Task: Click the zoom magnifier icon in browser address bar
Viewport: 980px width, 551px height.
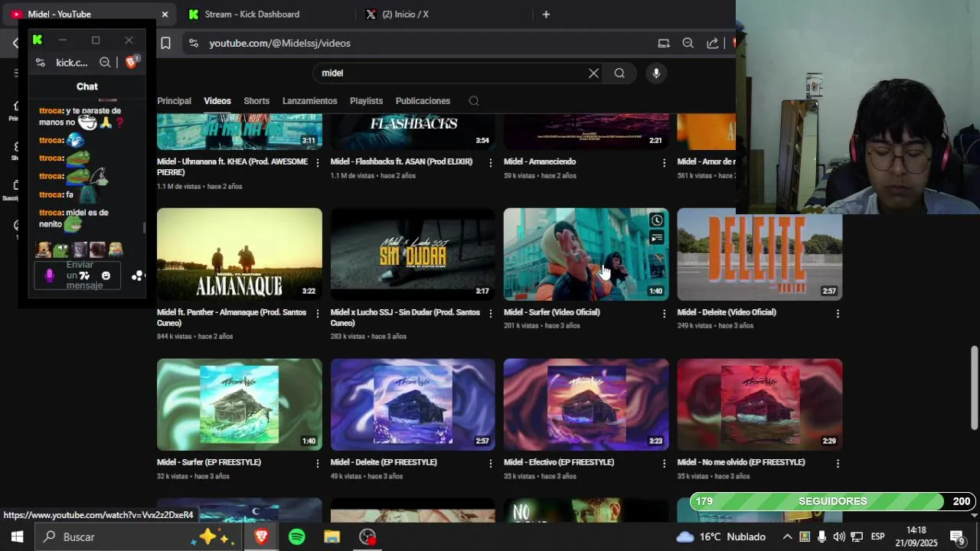Action: click(x=688, y=44)
